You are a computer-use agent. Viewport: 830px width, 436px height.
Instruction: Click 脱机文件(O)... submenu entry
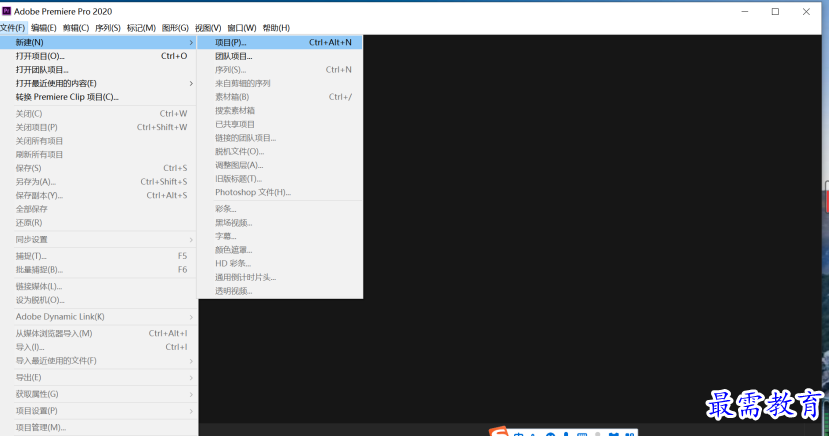tap(280, 152)
